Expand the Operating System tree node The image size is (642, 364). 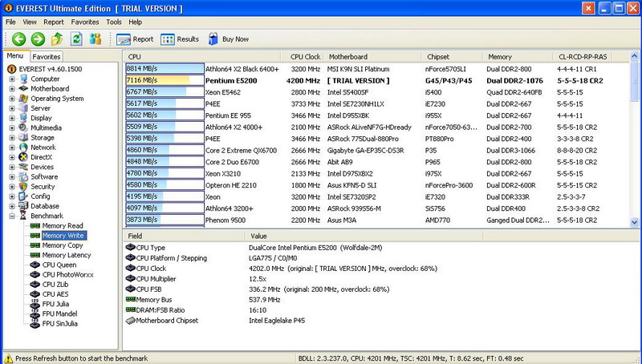(12, 99)
